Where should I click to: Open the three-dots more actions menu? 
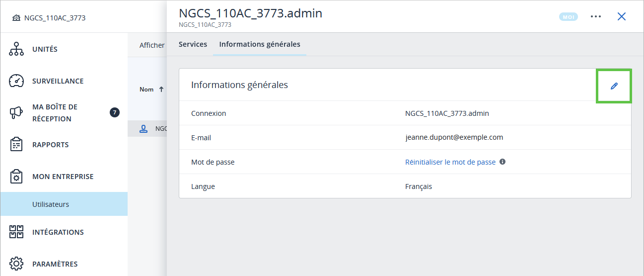pos(596,16)
